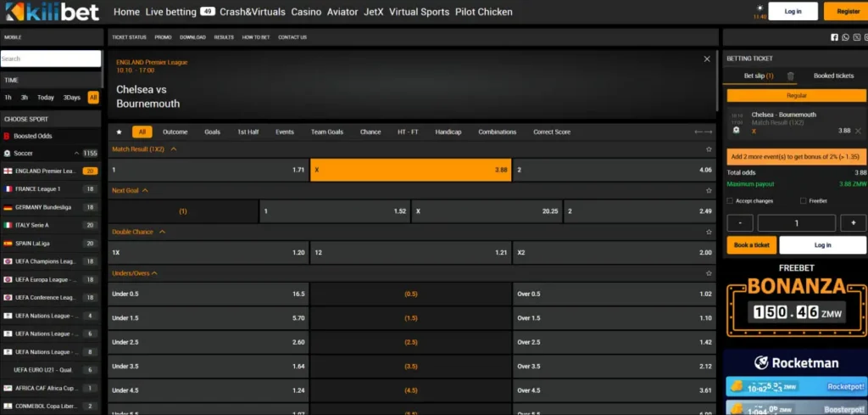
Task: Click the Book a ticket button
Action: coord(752,245)
